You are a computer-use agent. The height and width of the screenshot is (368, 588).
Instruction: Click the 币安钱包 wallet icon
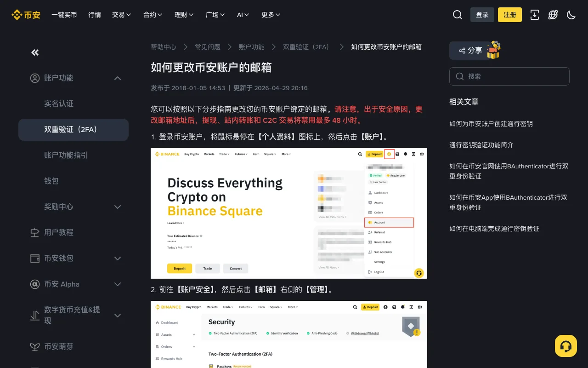point(35,259)
